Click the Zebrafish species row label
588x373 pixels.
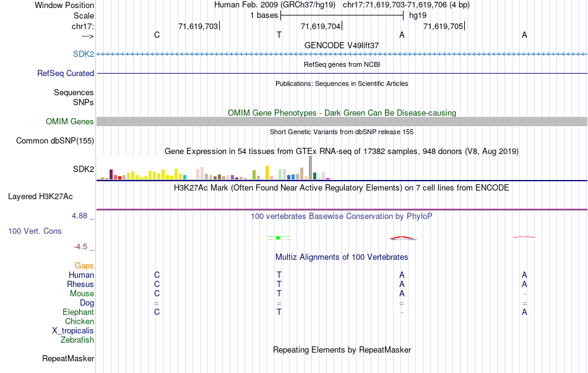tap(77, 340)
